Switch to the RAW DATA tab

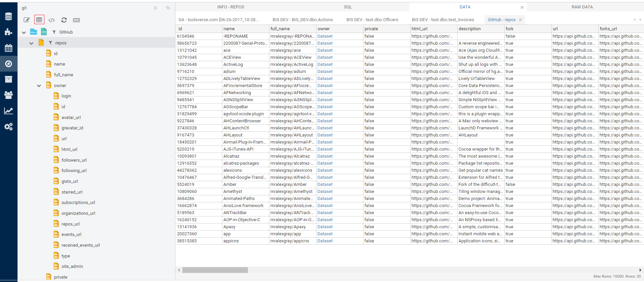[582, 7]
